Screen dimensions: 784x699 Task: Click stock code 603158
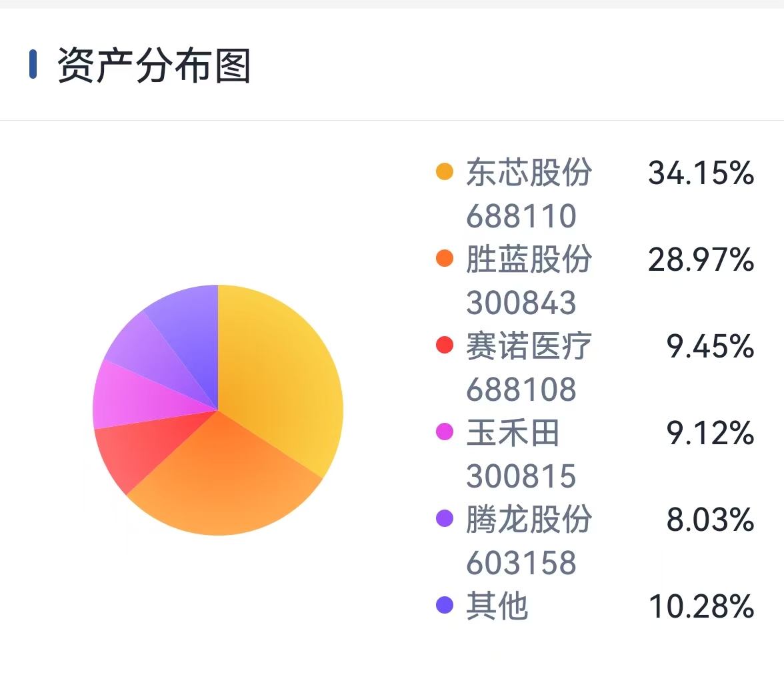521,562
